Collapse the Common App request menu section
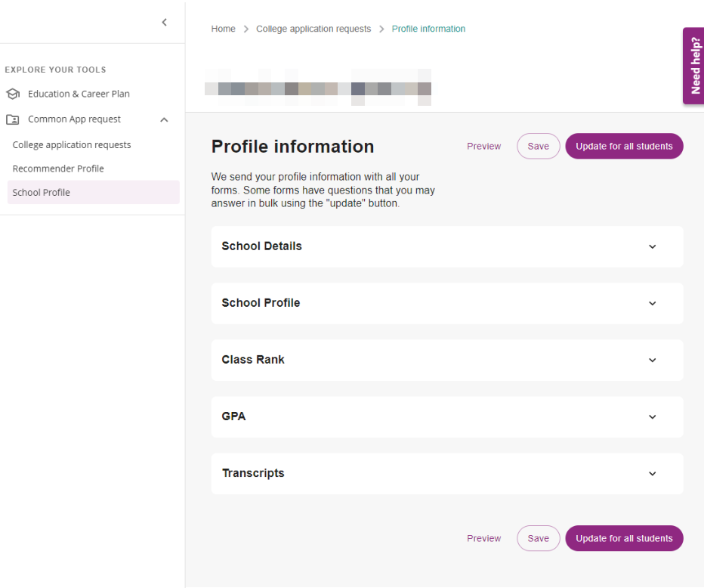Image resolution: width=704 pixels, height=588 pixels. (164, 119)
